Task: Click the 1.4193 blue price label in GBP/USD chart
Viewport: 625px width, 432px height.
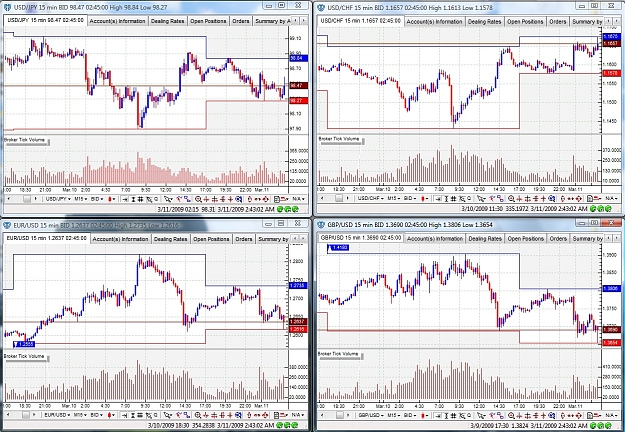Action: point(338,248)
